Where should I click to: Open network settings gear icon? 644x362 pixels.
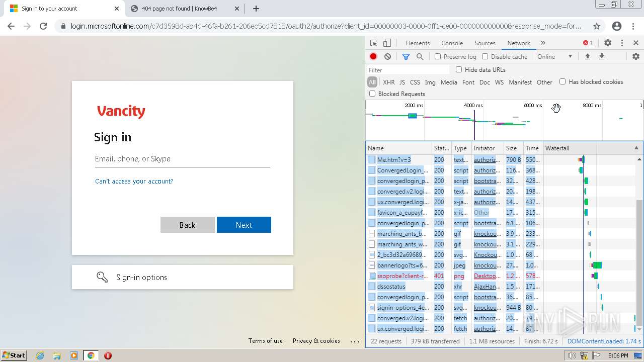point(636,57)
